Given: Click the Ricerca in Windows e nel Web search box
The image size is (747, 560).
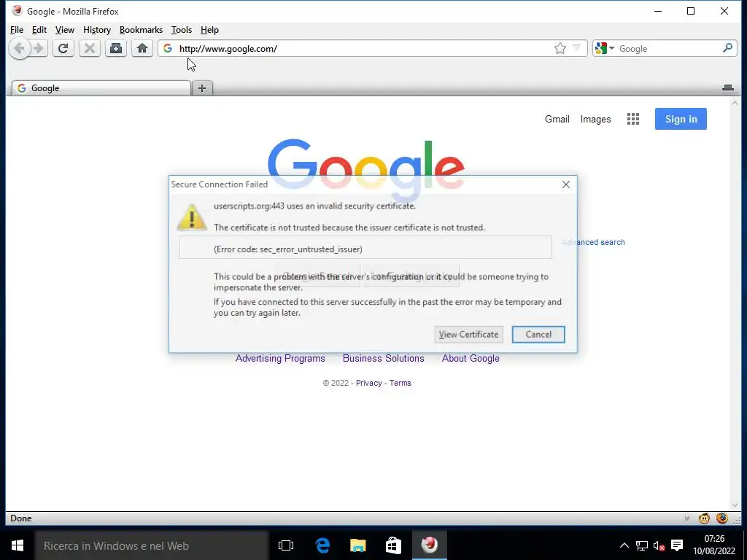Looking at the screenshot, I should click(x=152, y=545).
